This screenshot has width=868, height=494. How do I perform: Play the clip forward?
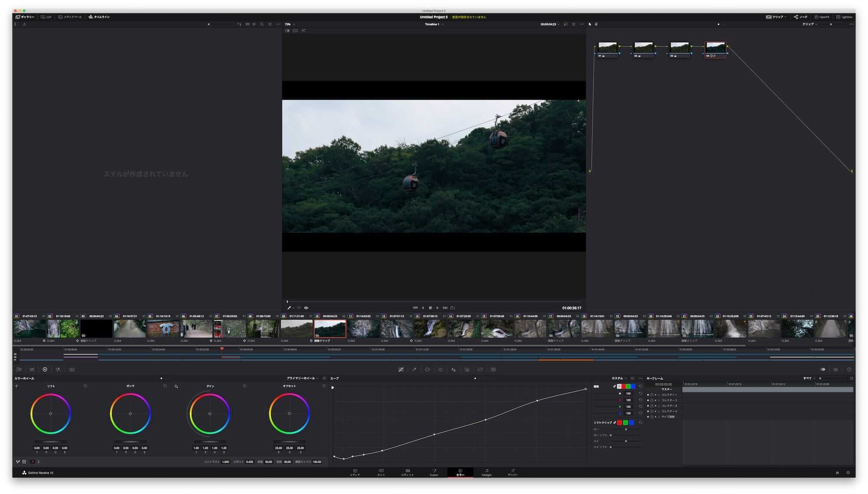[x=437, y=308]
